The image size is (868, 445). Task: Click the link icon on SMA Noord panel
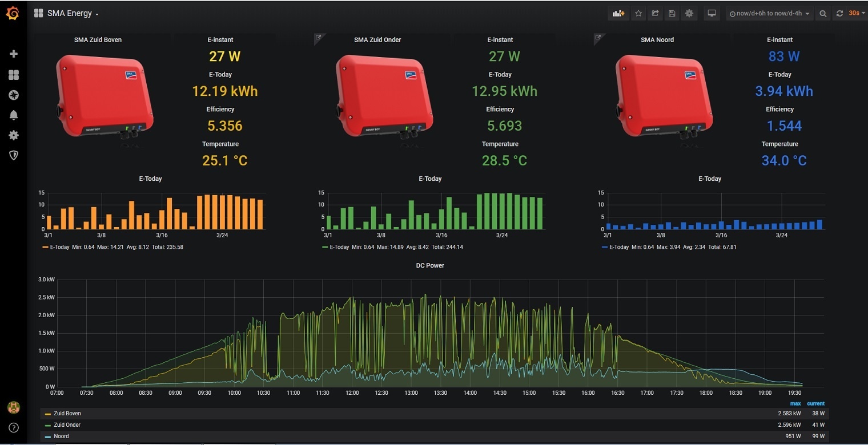click(x=598, y=38)
